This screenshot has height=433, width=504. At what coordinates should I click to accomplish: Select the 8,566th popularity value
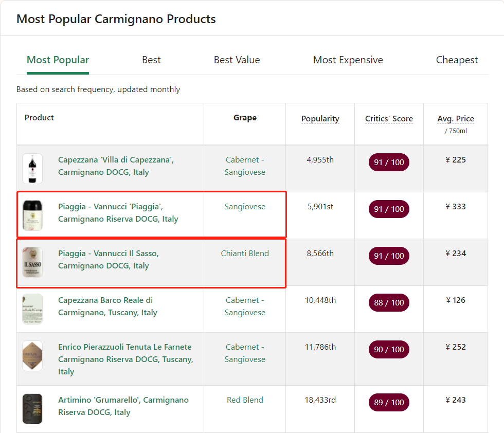(320, 254)
